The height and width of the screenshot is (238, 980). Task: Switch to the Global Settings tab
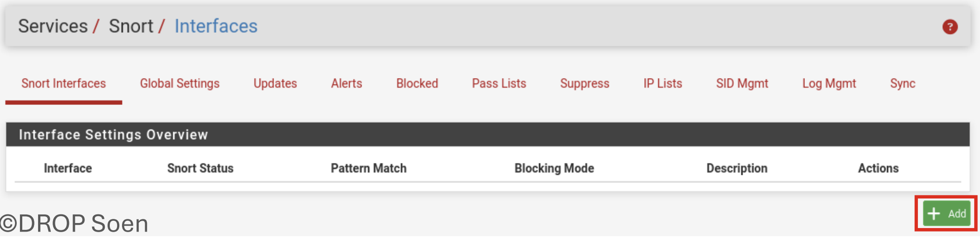click(x=180, y=84)
